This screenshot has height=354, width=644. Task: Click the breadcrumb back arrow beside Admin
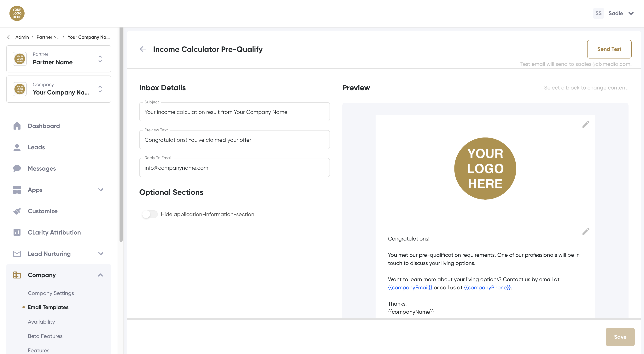click(9, 37)
